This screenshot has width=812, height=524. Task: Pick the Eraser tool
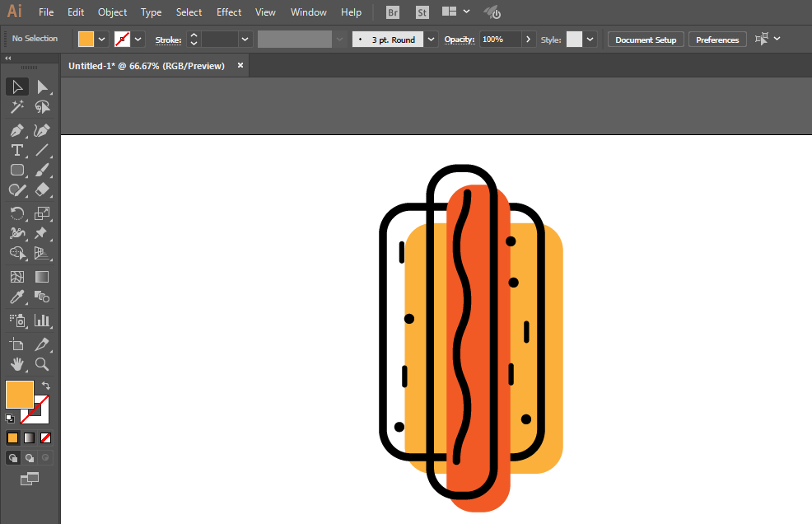click(42, 189)
